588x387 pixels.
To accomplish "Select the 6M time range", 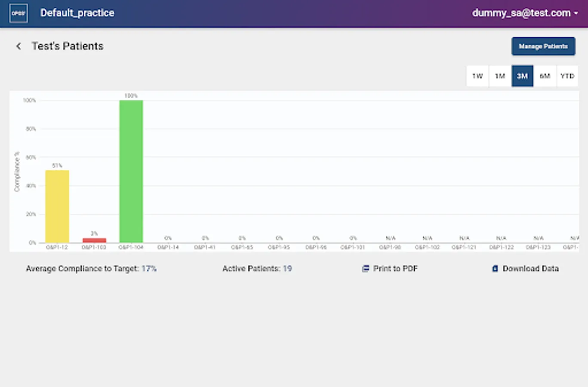I will point(545,76).
